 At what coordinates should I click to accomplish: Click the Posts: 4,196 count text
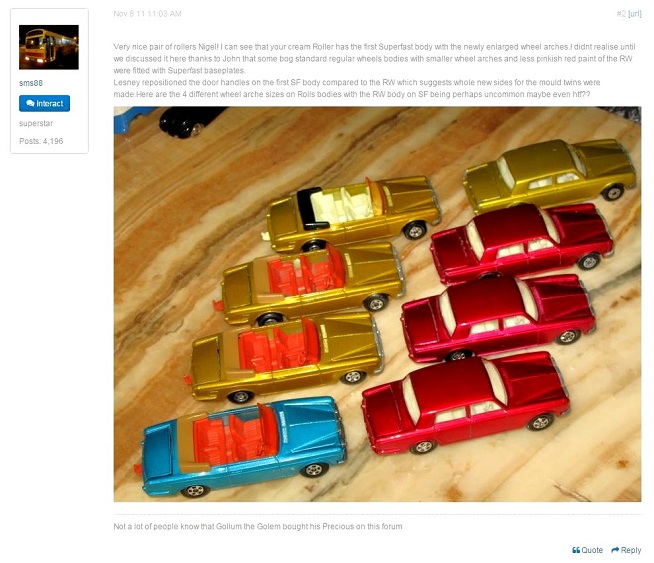[41, 141]
